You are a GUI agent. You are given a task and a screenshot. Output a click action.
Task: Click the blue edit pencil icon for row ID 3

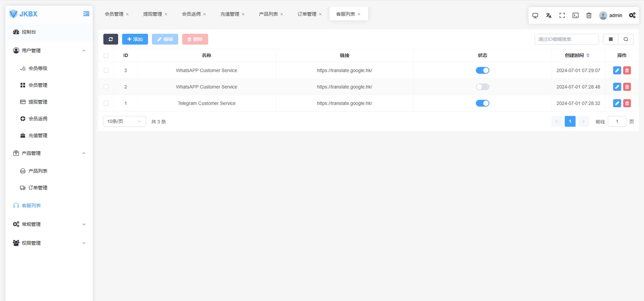coord(617,70)
